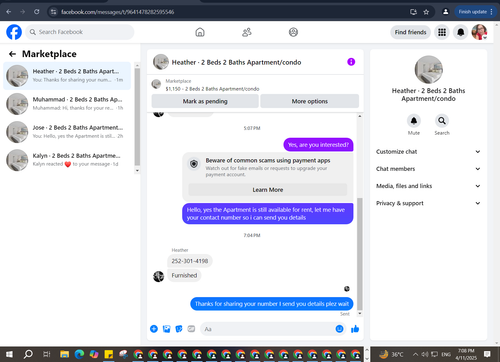Open the Friends icon in top navigation

247,32
